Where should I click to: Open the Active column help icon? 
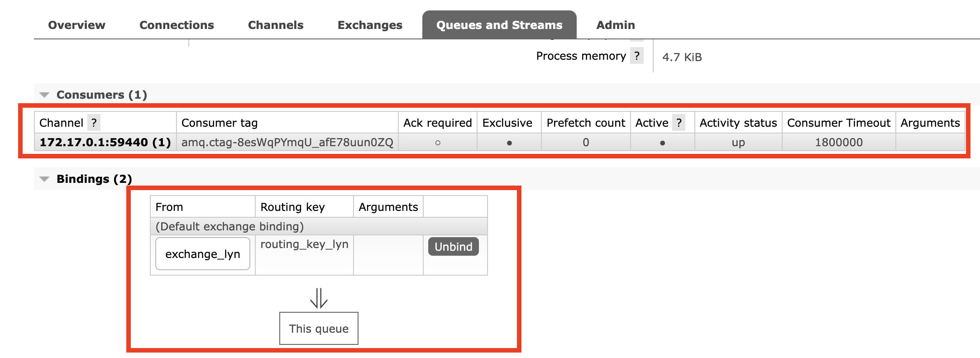point(679,123)
